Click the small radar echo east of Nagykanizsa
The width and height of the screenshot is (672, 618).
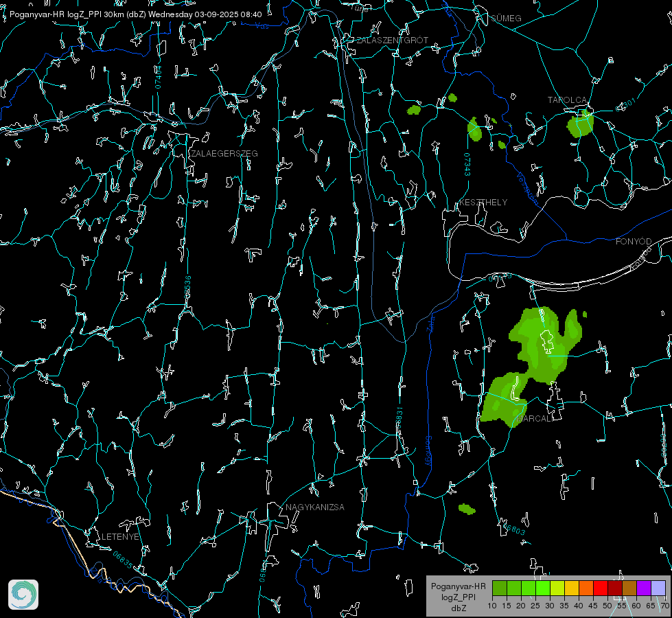tap(467, 509)
